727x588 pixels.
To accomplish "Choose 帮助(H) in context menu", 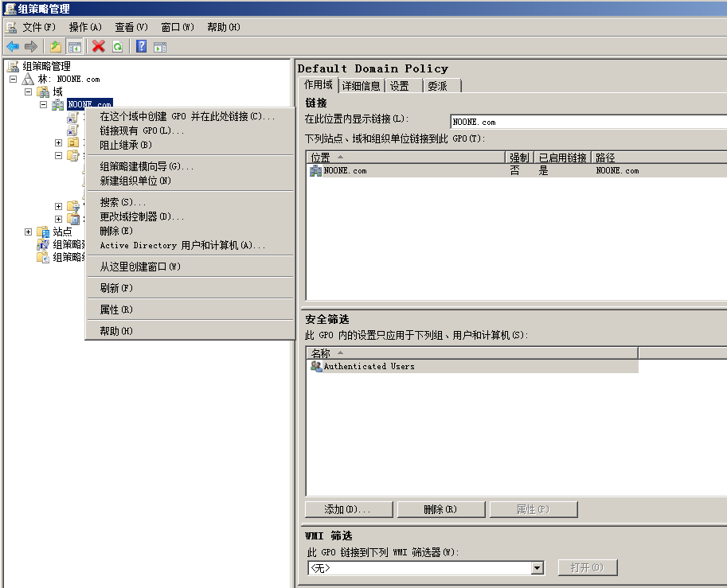I will pos(190,331).
